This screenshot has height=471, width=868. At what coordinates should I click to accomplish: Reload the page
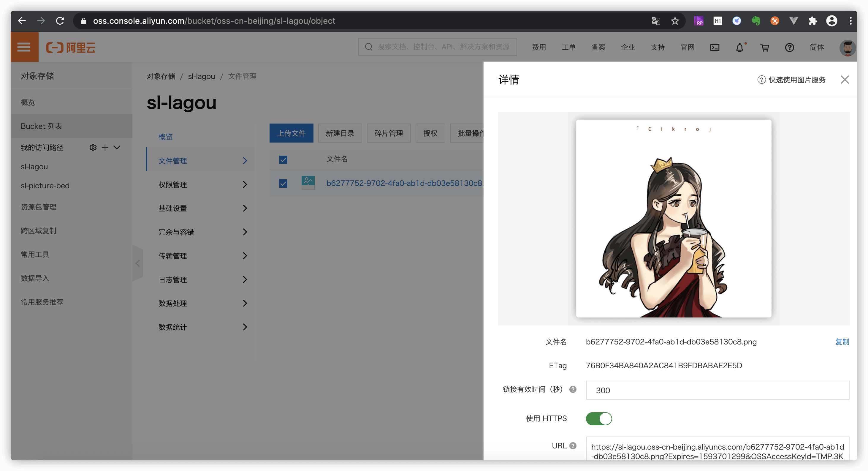[60, 20]
